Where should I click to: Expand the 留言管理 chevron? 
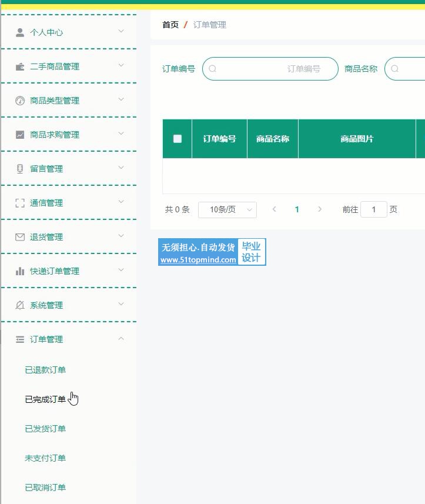(121, 168)
